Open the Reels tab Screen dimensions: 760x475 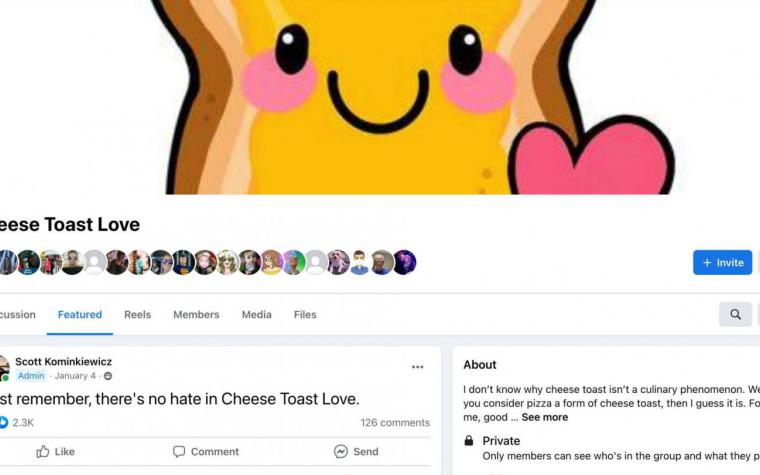[138, 315]
